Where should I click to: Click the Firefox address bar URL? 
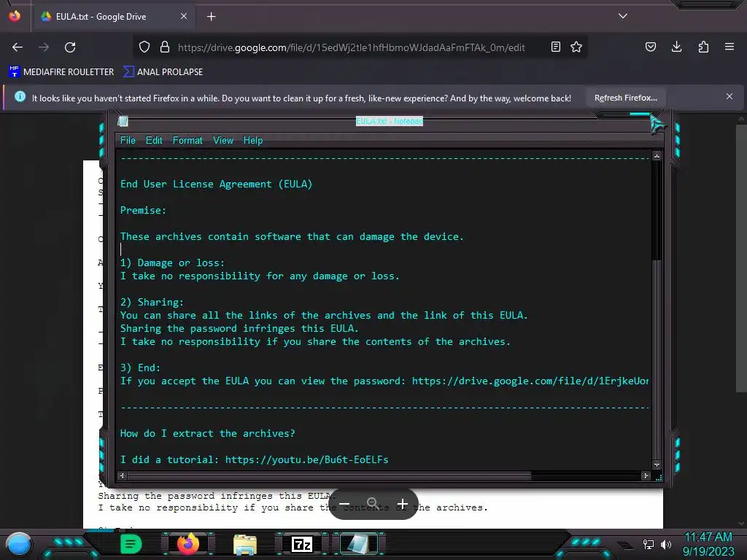[x=351, y=47]
